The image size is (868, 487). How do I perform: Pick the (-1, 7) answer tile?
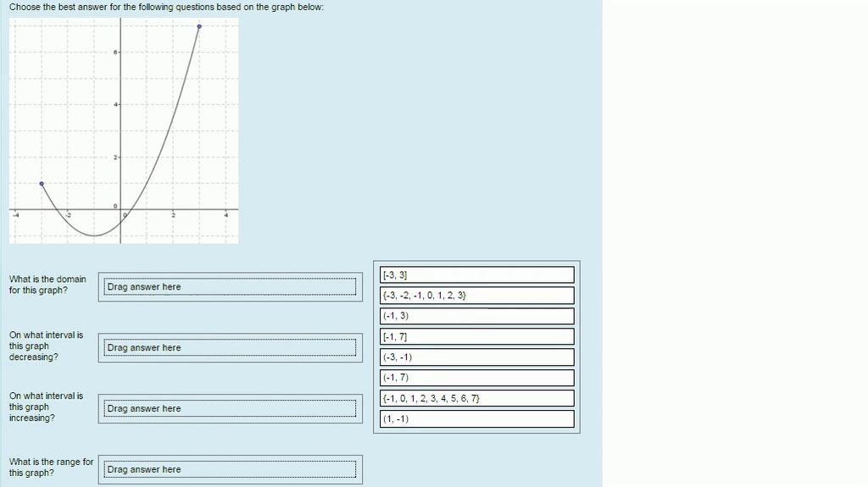tap(477, 378)
